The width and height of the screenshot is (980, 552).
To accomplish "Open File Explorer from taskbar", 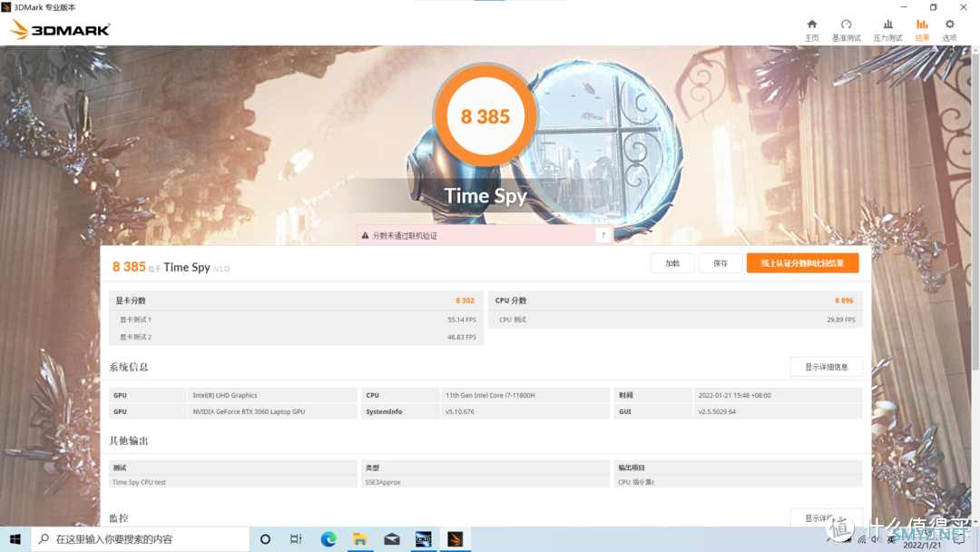I will click(359, 539).
